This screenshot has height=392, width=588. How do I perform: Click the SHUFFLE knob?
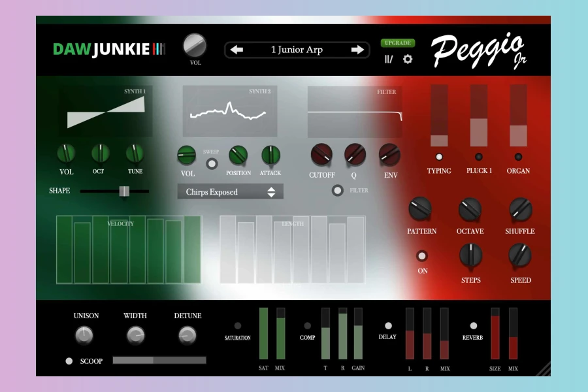point(521,208)
